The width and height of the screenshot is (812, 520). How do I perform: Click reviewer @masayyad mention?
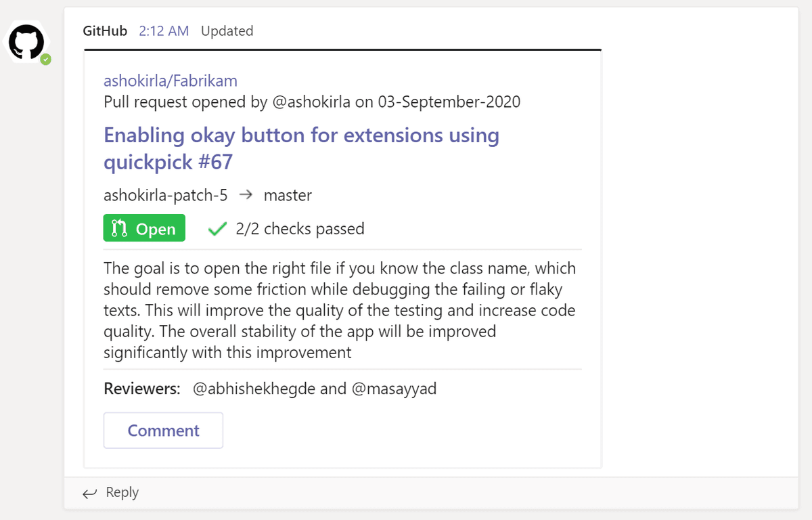(x=394, y=389)
